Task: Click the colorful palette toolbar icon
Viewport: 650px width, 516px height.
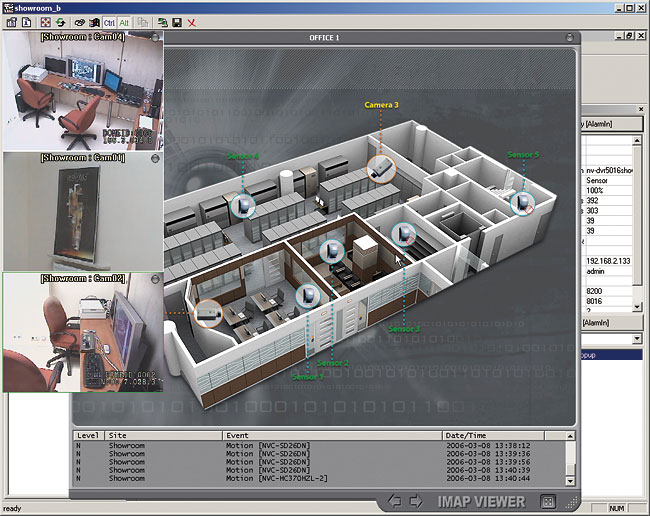Action: [x=95, y=22]
